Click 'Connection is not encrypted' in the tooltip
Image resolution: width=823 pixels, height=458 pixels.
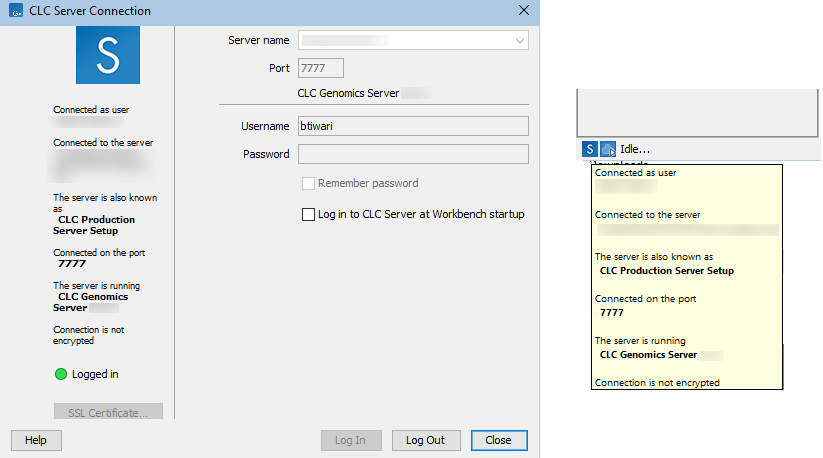(x=657, y=382)
